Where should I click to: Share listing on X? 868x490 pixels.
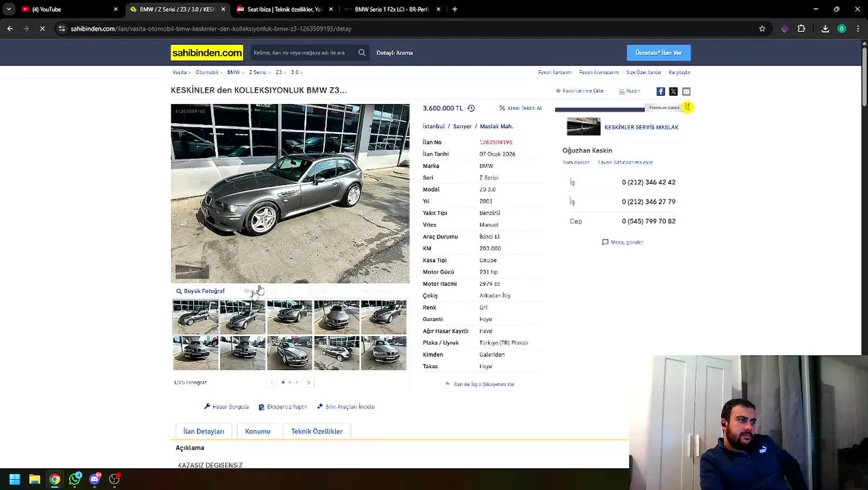[x=673, y=91]
